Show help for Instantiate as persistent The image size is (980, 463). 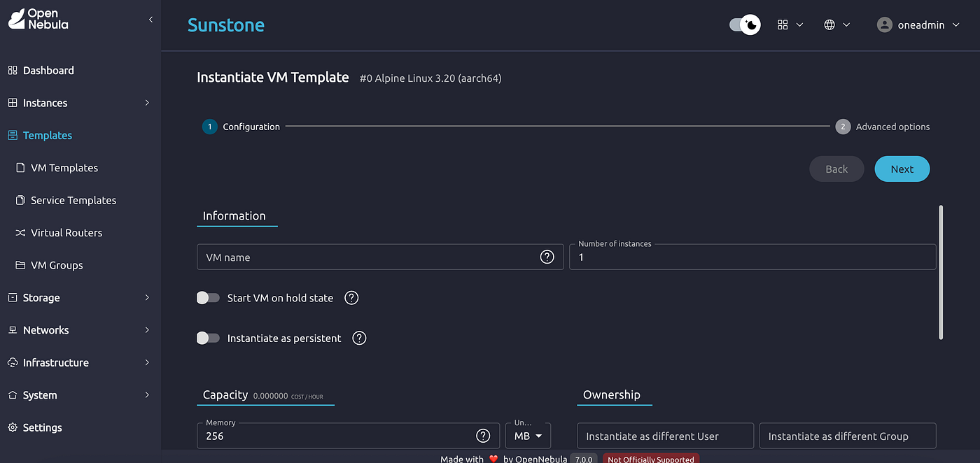tap(359, 339)
